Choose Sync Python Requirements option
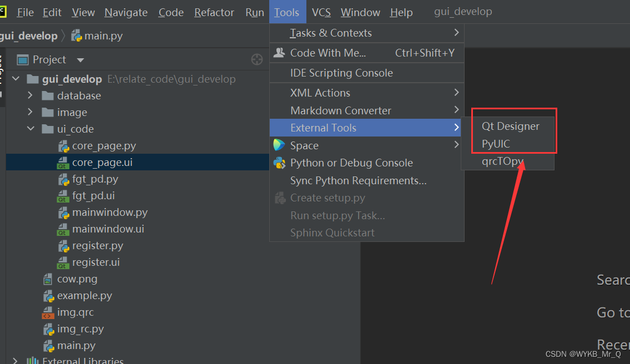630x364 pixels. pos(358,180)
